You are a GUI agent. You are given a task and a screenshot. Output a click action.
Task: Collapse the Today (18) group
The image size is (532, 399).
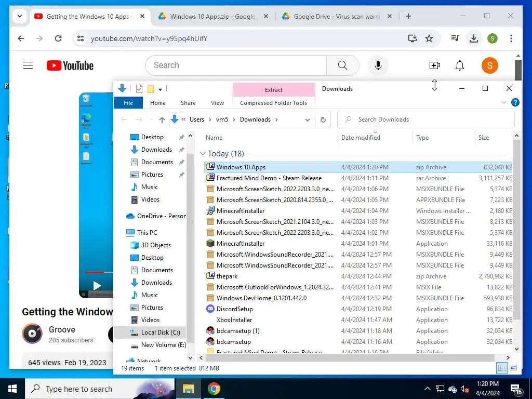pyautogui.click(x=203, y=153)
